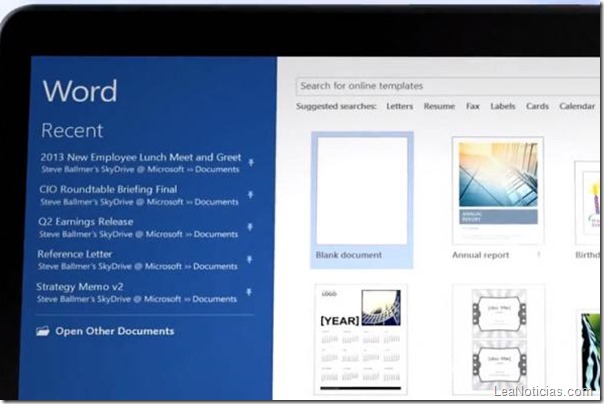
Task: Open Reference Letter document
Action: tap(138, 260)
